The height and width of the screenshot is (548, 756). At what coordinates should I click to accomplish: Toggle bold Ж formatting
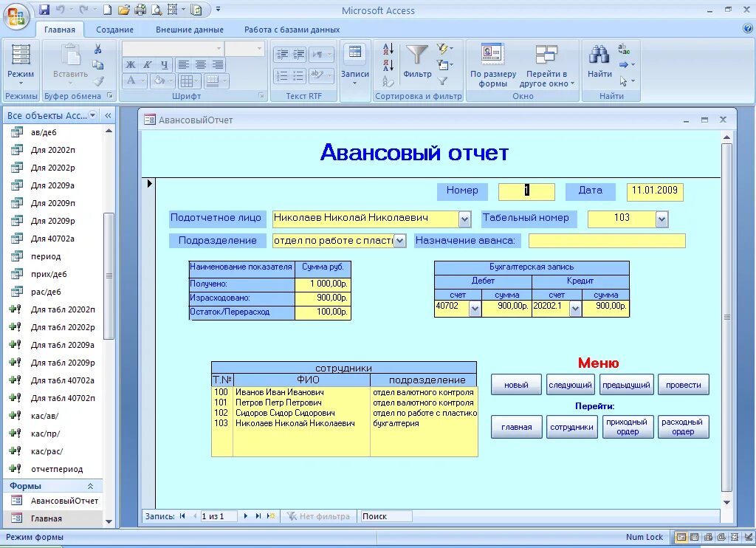pos(131,64)
